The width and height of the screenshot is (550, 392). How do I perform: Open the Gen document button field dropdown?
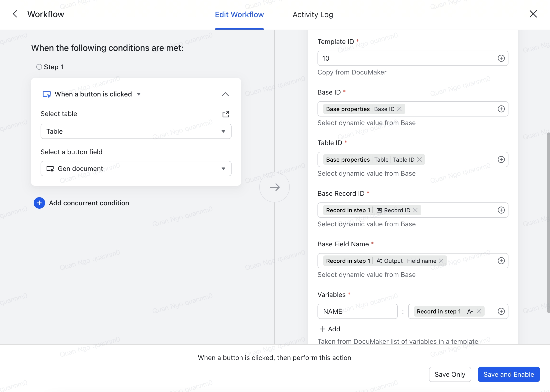coord(136,169)
